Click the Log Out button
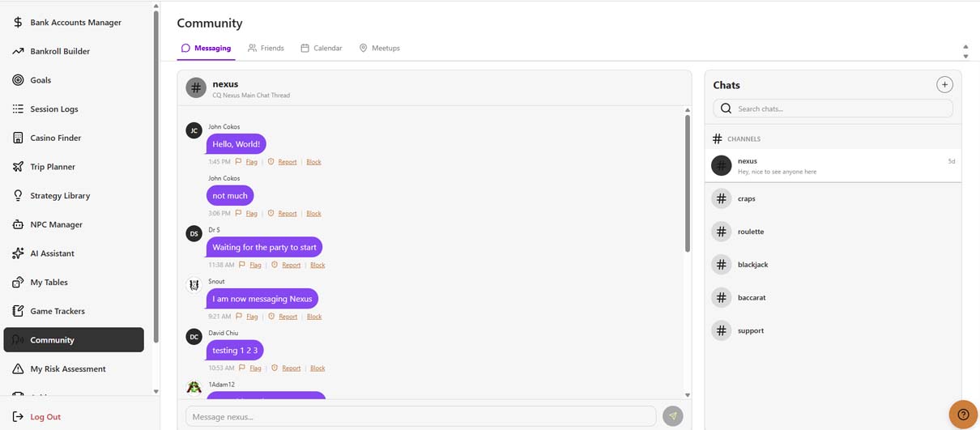980x430 pixels. (45, 417)
